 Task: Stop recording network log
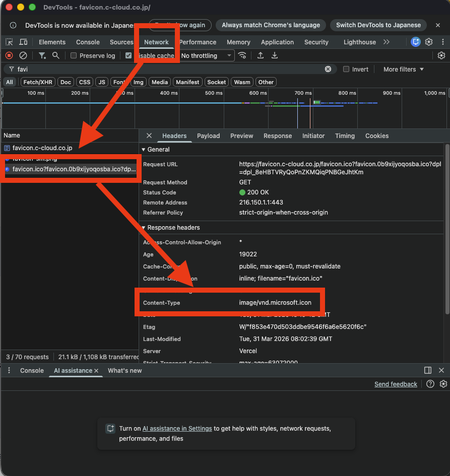click(9, 55)
